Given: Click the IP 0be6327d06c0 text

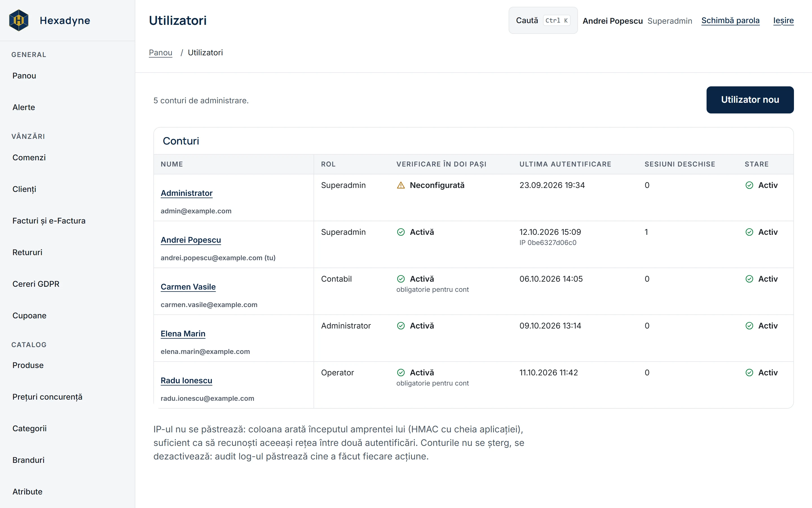Looking at the screenshot, I should coord(548,243).
